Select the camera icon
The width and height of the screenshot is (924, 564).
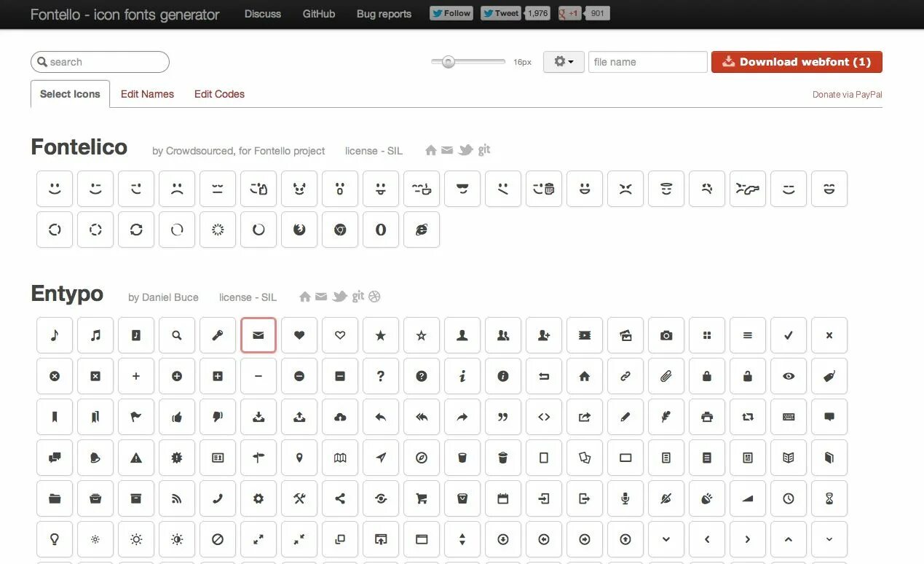(666, 335)
